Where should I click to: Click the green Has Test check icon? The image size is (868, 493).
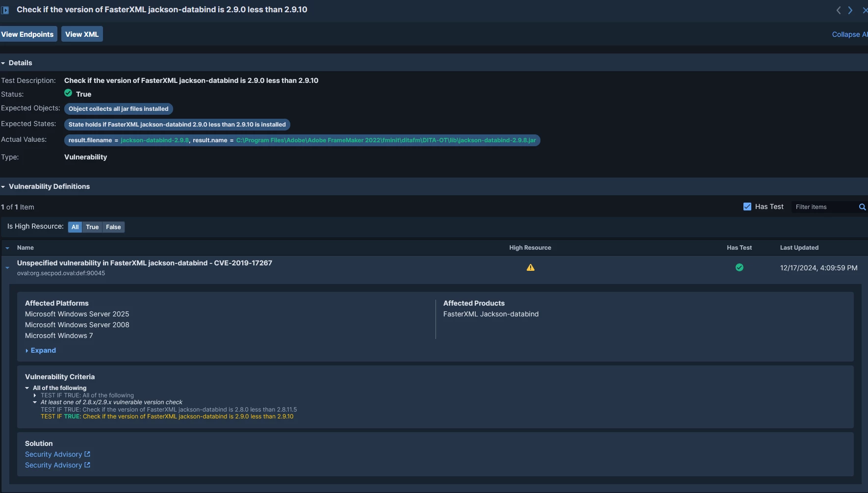click(740, 267)
